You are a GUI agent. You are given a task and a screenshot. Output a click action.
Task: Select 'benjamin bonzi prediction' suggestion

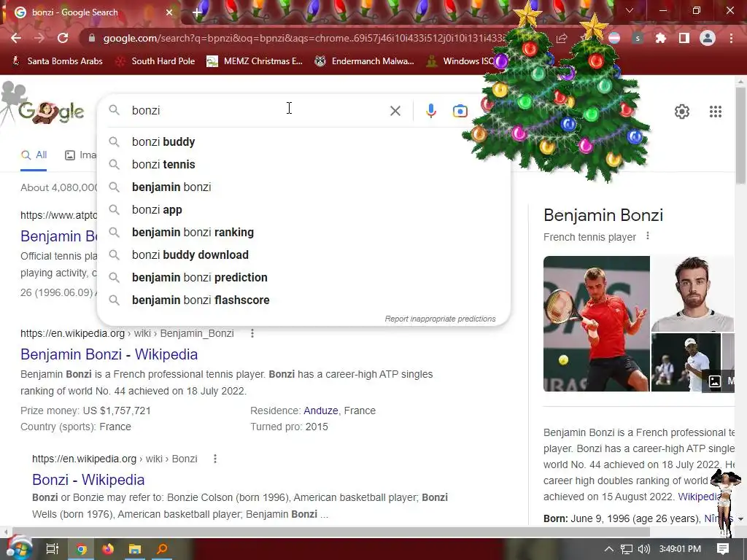point(303,278)
